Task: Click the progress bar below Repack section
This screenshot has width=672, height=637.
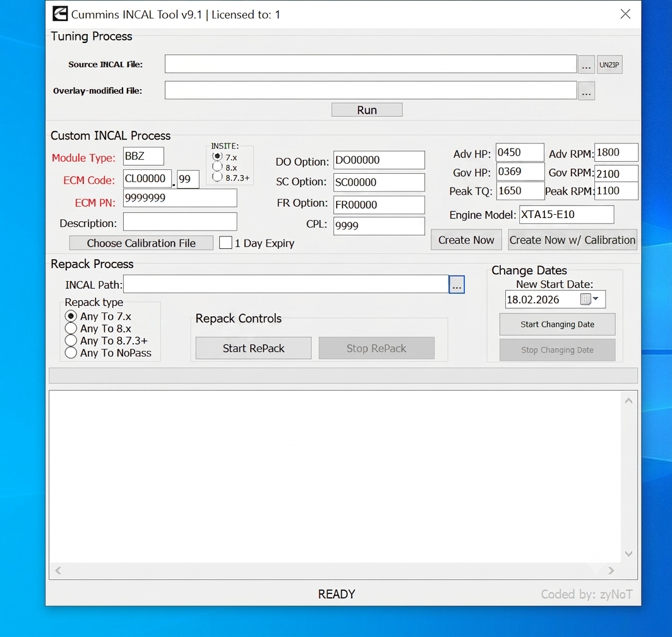Action: [343, 375]
